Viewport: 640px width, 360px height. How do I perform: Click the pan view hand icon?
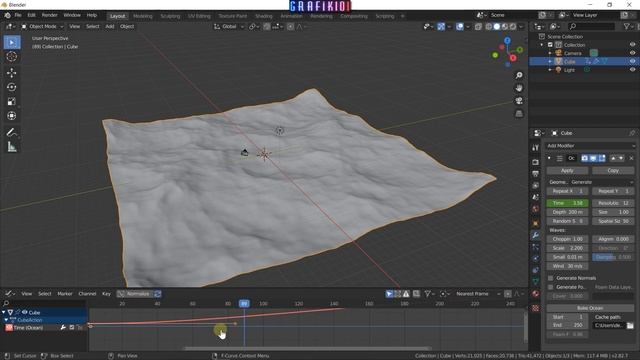click(519, 88)
